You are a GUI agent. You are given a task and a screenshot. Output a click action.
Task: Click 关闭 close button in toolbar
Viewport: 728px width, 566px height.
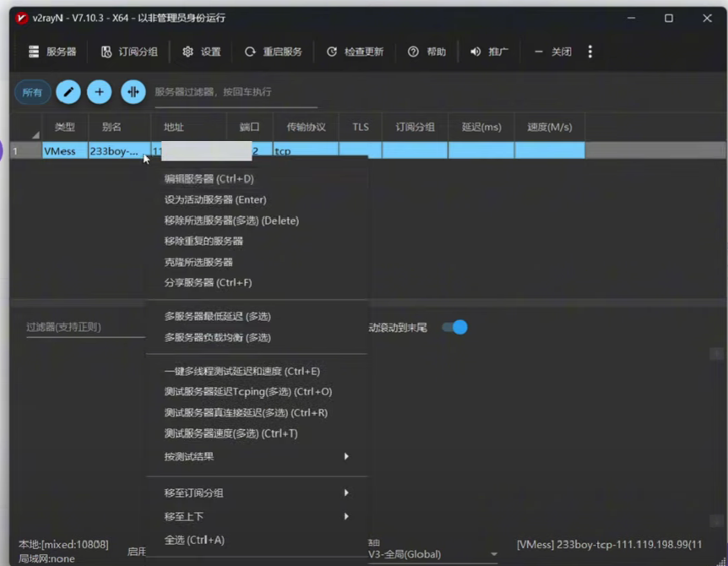click(553, 52)
